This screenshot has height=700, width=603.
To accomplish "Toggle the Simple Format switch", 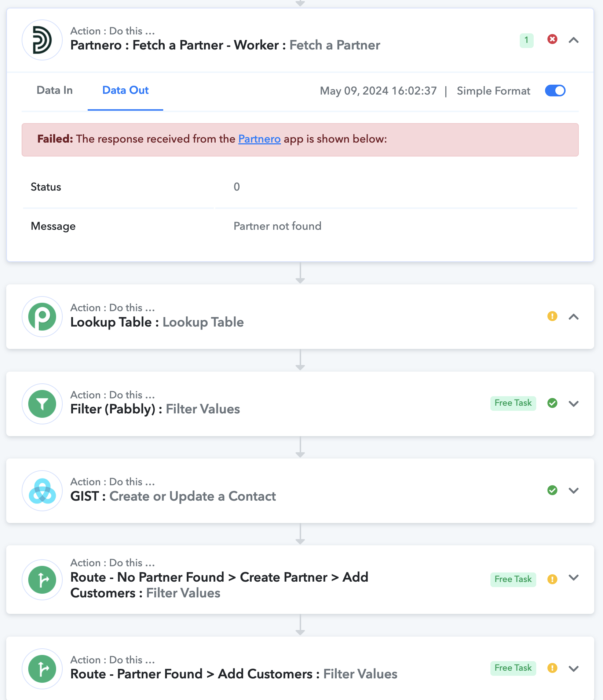I will [555, 91].
